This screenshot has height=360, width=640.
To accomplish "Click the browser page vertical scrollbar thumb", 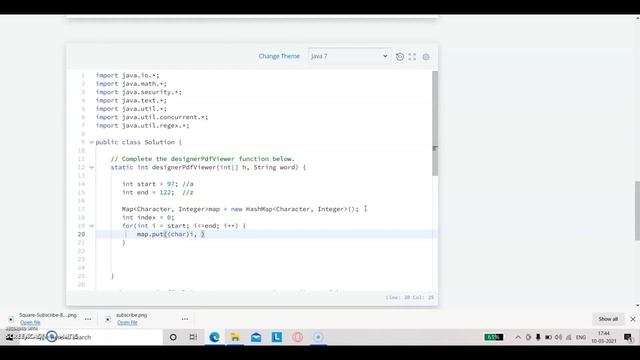I will tap(637, 211).
